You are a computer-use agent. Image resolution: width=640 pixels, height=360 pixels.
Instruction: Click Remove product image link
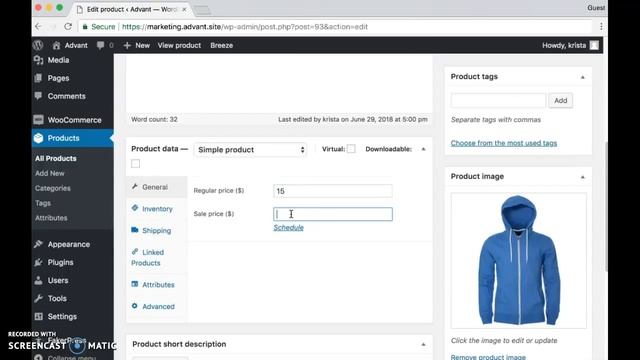click(x=488, y=357)
